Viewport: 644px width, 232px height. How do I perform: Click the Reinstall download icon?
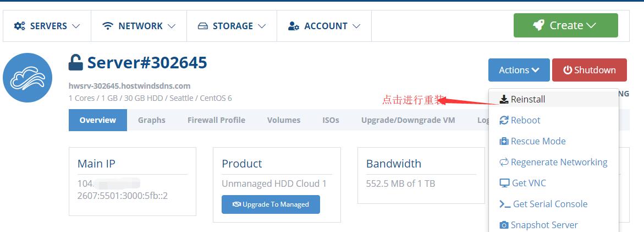[504, 99]
